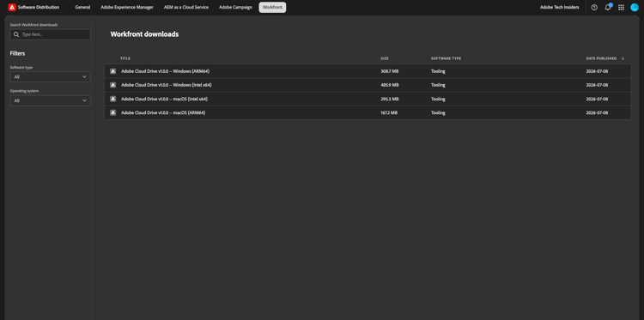Click the Adobe logo icon
644x320 pixels.
click(x=12, y=8)
